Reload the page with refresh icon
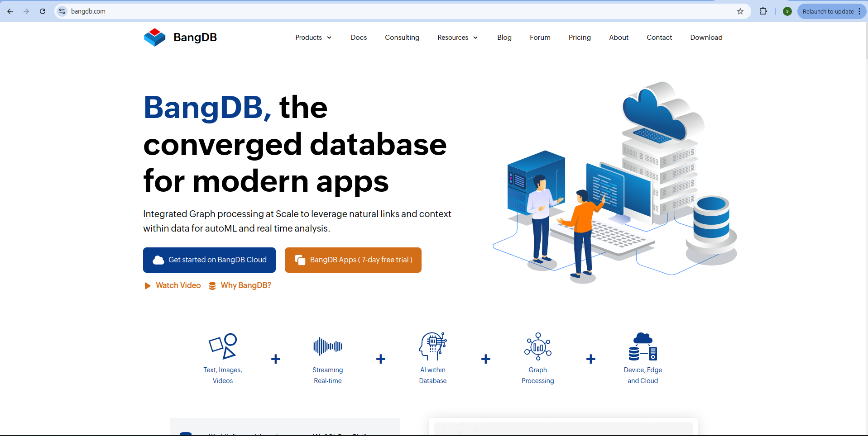 (43, 11)
